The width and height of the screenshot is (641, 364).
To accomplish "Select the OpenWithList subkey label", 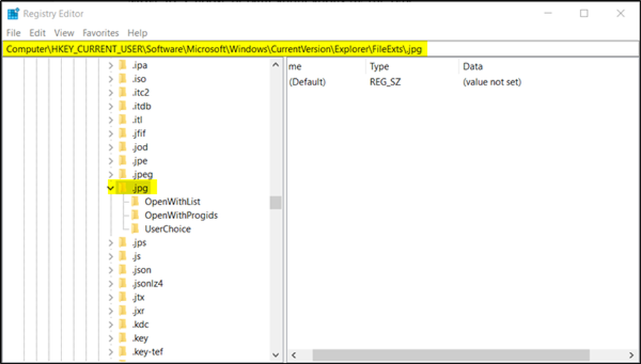I will click(x=172, y=202).
